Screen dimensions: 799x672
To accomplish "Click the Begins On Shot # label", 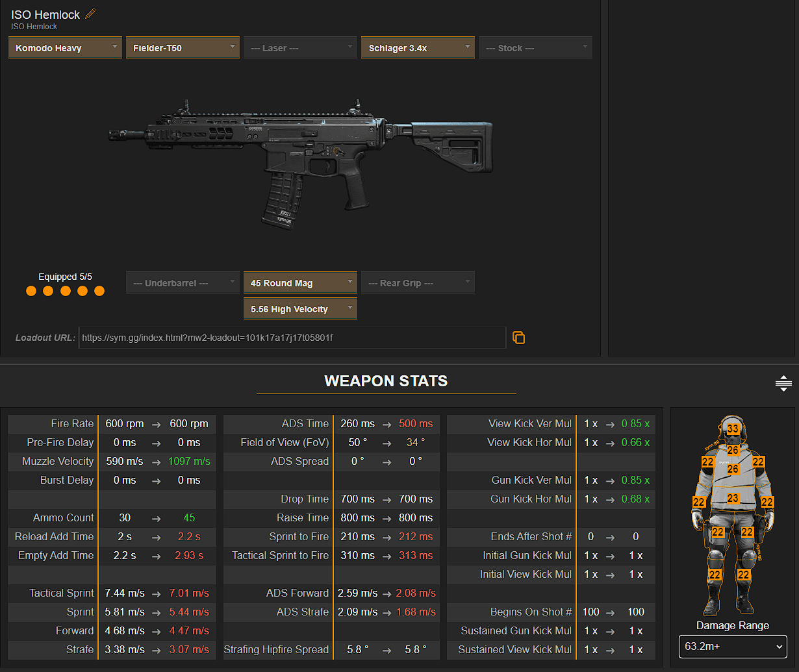I will point(531,612).
